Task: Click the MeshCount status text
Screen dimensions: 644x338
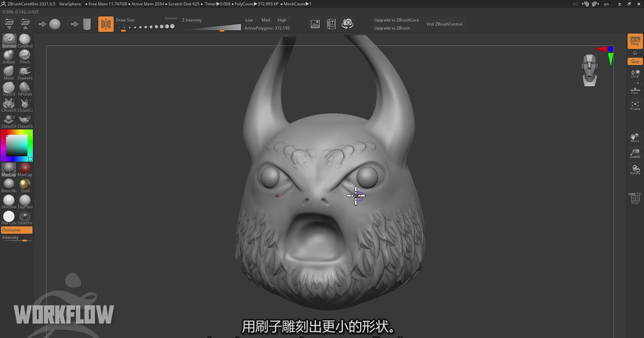Action: pyautogui.click(x=296, y=4)
